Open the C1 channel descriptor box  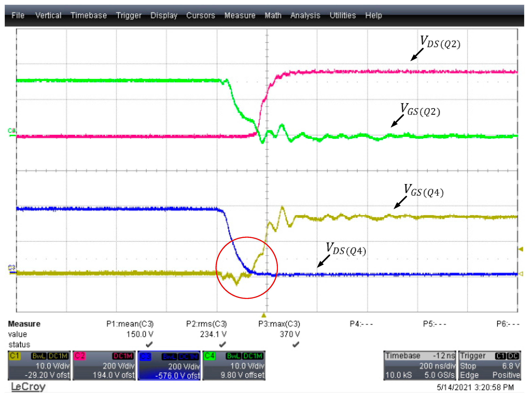(39, 366)
